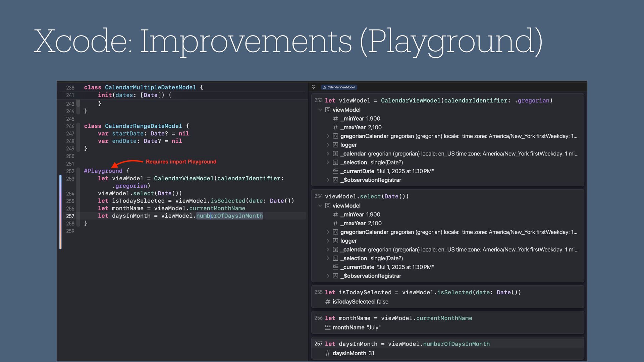Click the struct icon beside _$observationRegistrar, line 254 result
The image size is (644, 362).
pyautogui.click(x=335, y=276)
